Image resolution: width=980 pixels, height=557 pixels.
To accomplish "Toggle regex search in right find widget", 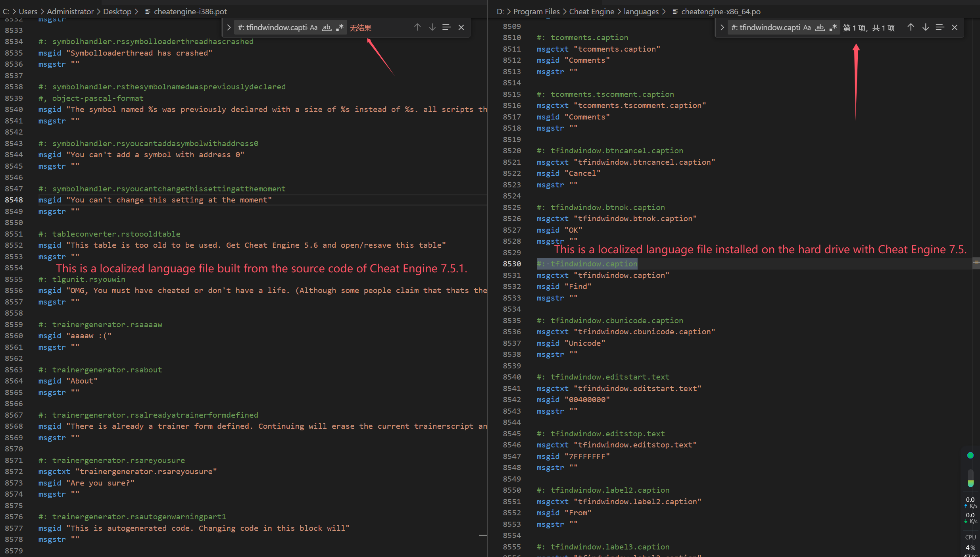I will 833,27.
